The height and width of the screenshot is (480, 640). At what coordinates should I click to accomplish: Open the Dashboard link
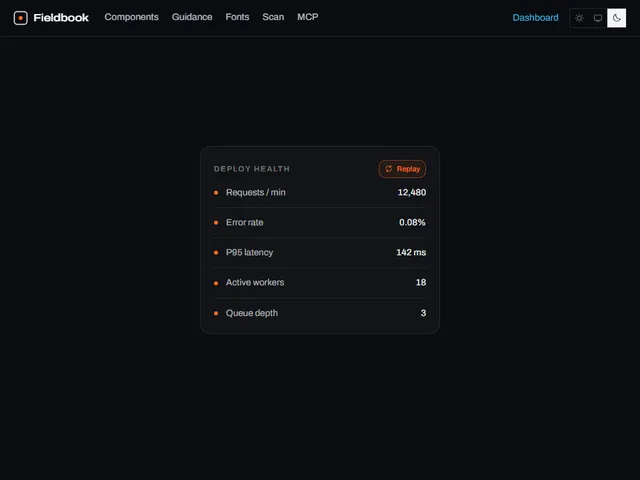[535, 18]
